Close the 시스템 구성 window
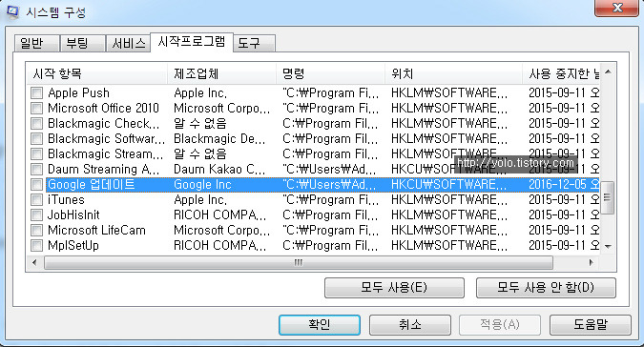Screen dimensions: 644x347 tap(617, 8)
